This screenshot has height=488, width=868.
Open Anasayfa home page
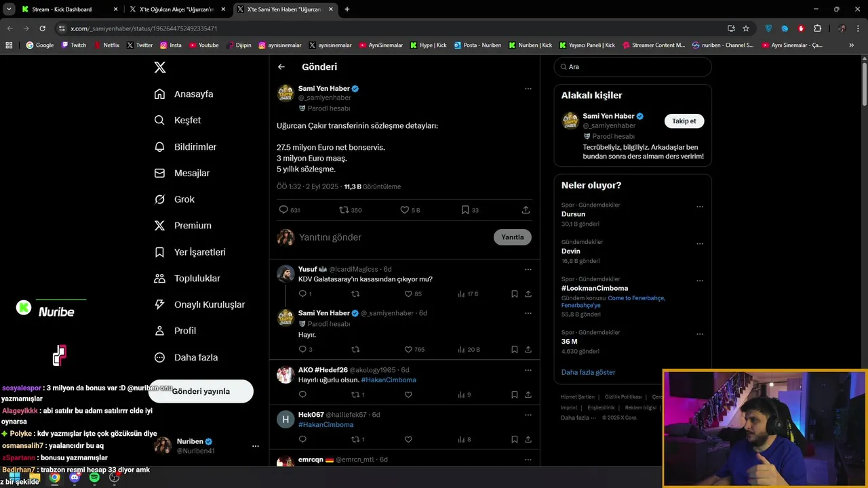click(x=184, y=94)
